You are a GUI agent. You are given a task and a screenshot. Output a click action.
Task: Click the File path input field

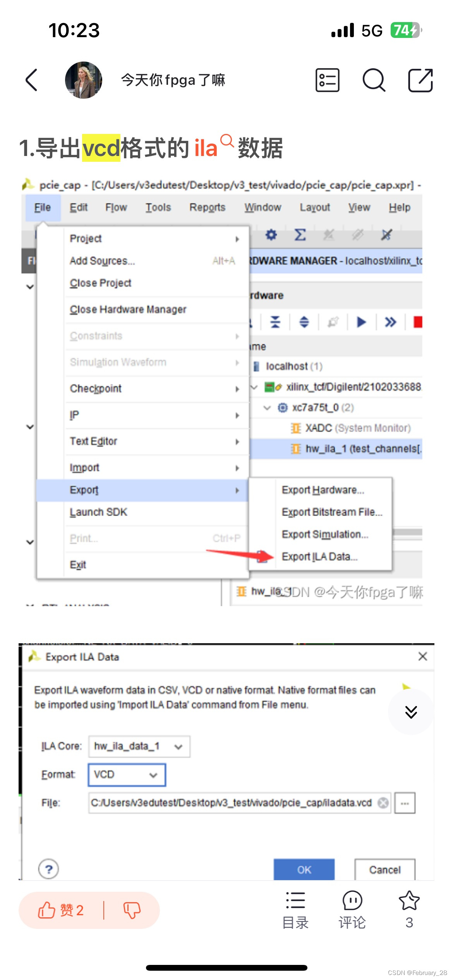click(x=239, y=803)
